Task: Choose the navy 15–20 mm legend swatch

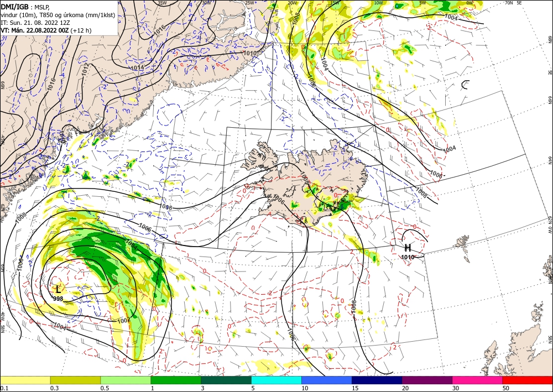Action: (x=377, y=380)
